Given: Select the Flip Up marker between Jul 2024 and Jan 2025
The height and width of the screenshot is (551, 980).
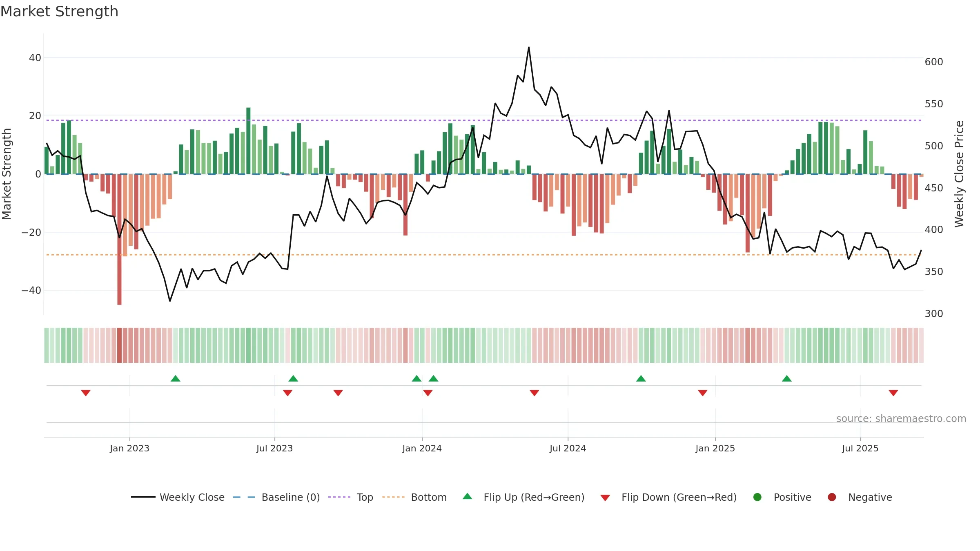Looking at the screenshot, I should point(641,378).
